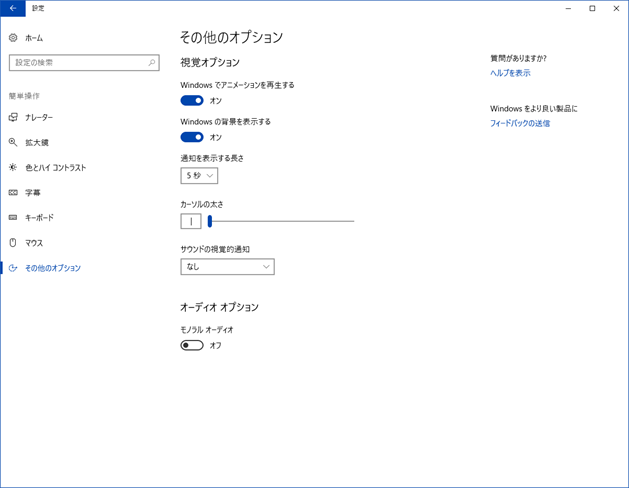Open the ナレーター menu item label
This screenshot has width=629, height=488.
pyautogui.click(x=40, y=117)
